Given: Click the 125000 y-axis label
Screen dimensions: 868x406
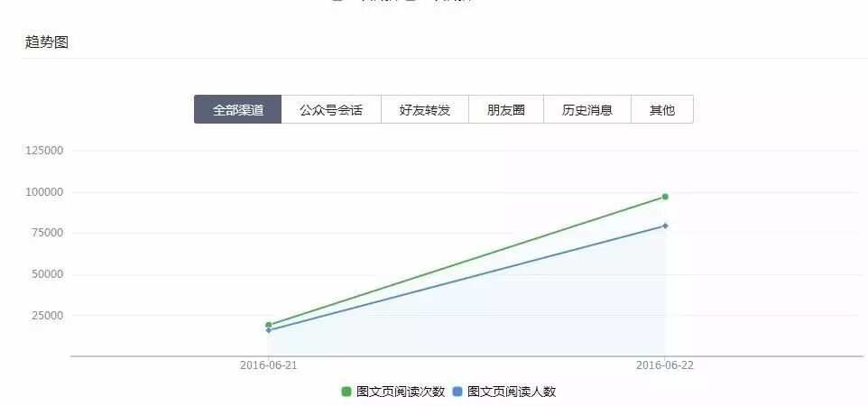Looking at the screenshot, I should click(x=44, y=151).
